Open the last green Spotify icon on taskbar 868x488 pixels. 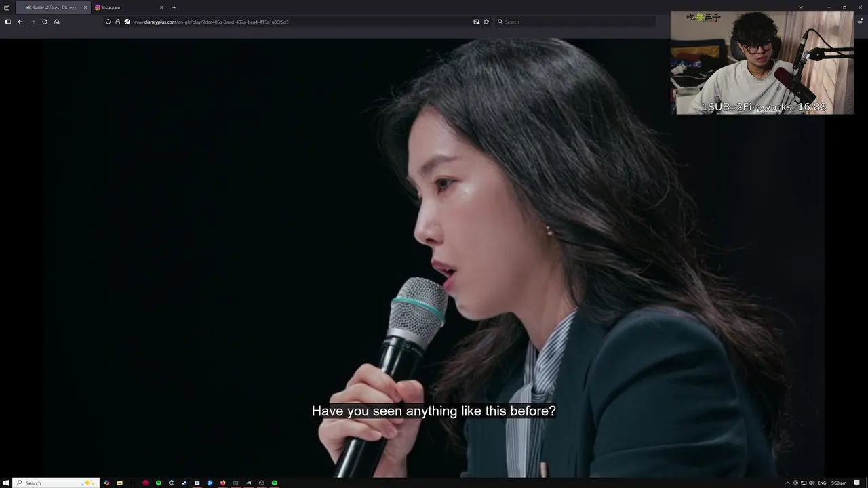pos(275,483)
